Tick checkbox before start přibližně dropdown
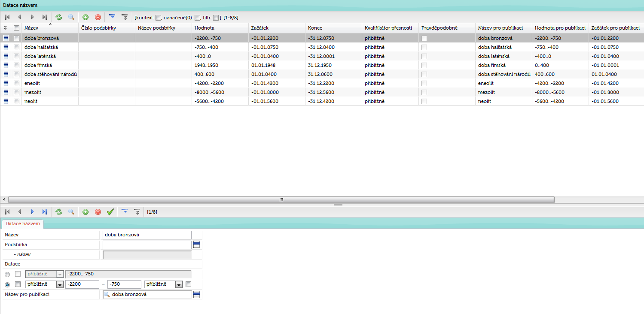Viewport: 644px width, 314px height. (18, 284)
